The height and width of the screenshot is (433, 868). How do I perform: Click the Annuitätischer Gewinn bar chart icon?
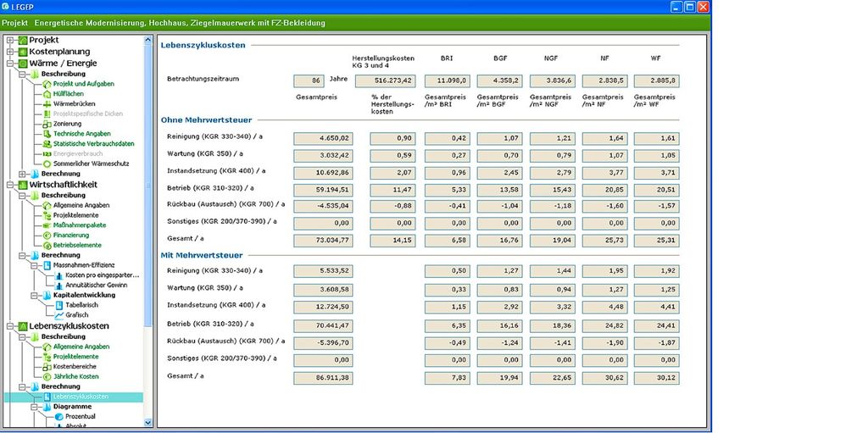[x=59, y=286]
